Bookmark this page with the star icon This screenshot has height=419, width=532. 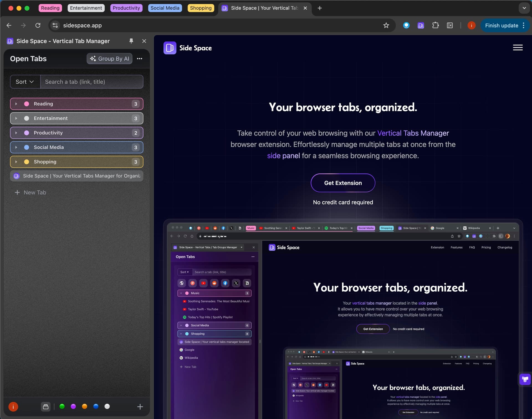(386, 25)
